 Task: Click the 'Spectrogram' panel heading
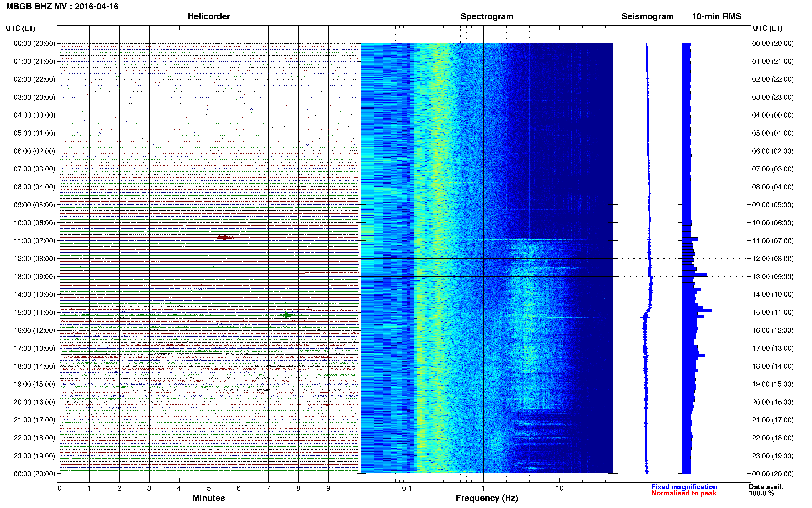coord(487,16)
